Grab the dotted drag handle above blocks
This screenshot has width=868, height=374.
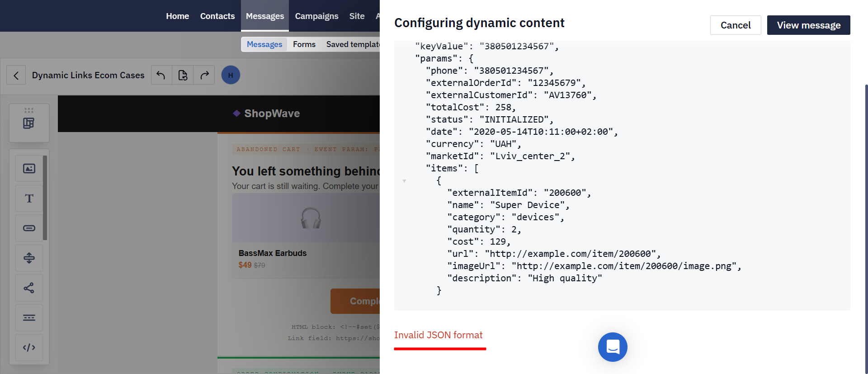[x=29, y=110]
